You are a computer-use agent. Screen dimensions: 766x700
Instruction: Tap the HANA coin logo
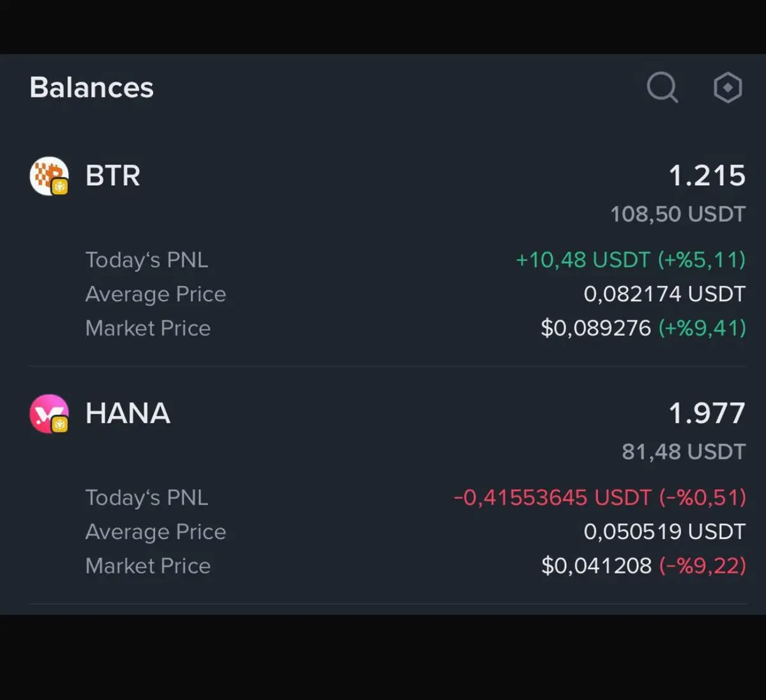49,414
